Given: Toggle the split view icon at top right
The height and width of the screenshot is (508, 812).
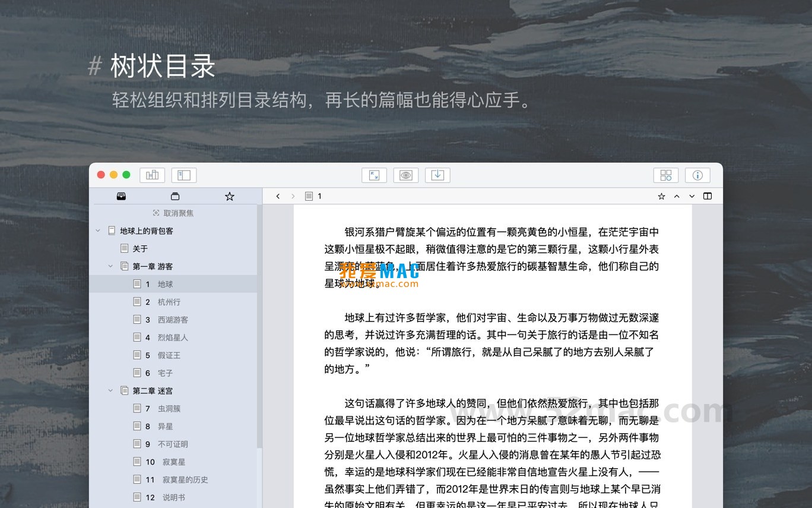Looking at the screenshot, I should pos(707,195).
